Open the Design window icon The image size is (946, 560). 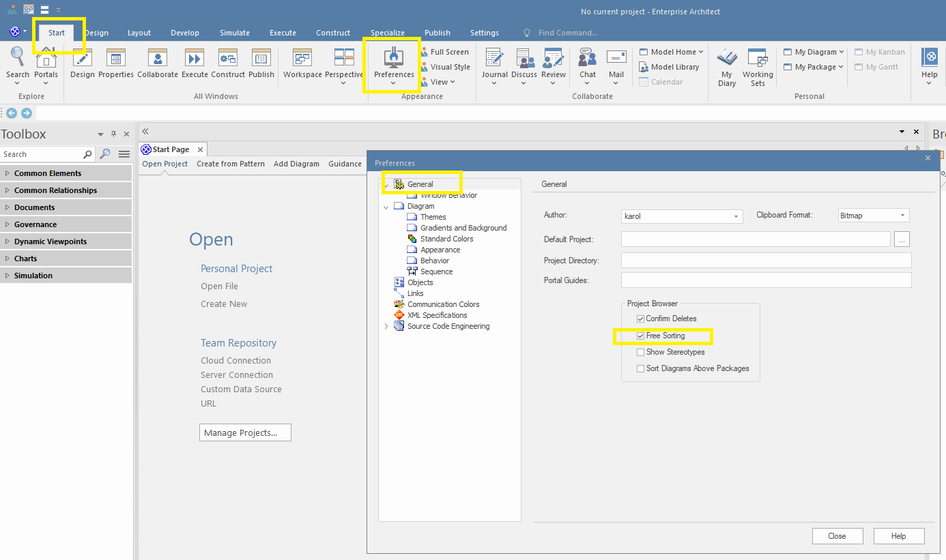tap(83, 64)
